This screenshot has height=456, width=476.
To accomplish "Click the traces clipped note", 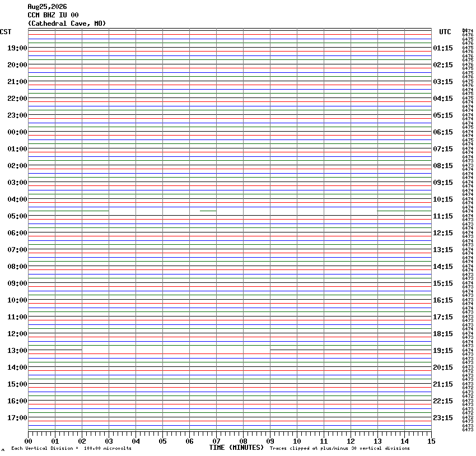I will [340, 448].
